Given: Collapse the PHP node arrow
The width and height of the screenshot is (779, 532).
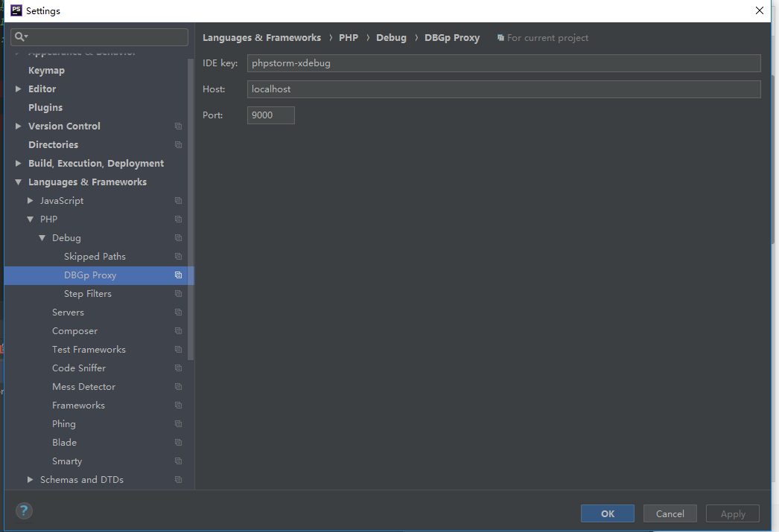Looking at the screenshot, I should click(31, 219).
